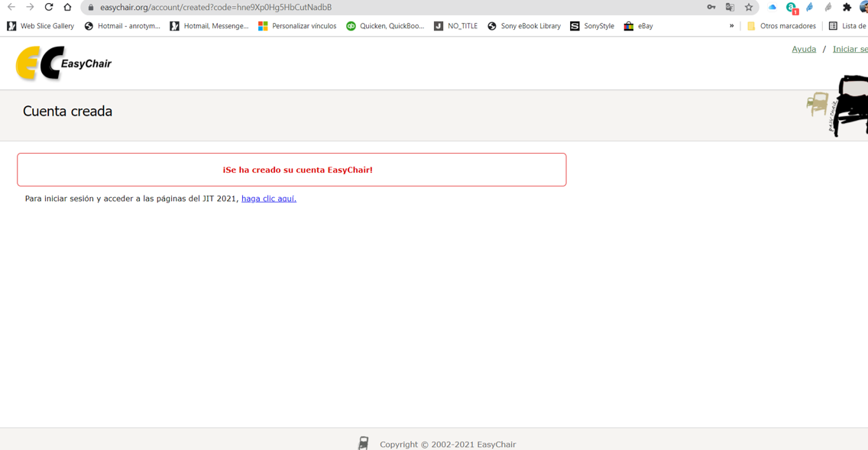Translate this page with the translate icon

pos(730,7)
